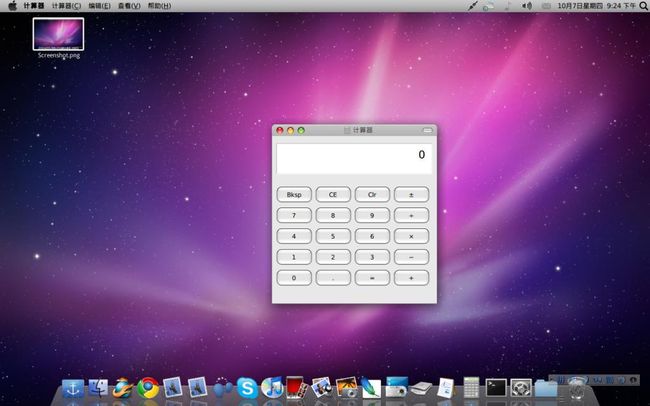This screenshot has width=650, height=406.
Task: Open the gear System Preferences icon in dock
Action: pos(521,388)
